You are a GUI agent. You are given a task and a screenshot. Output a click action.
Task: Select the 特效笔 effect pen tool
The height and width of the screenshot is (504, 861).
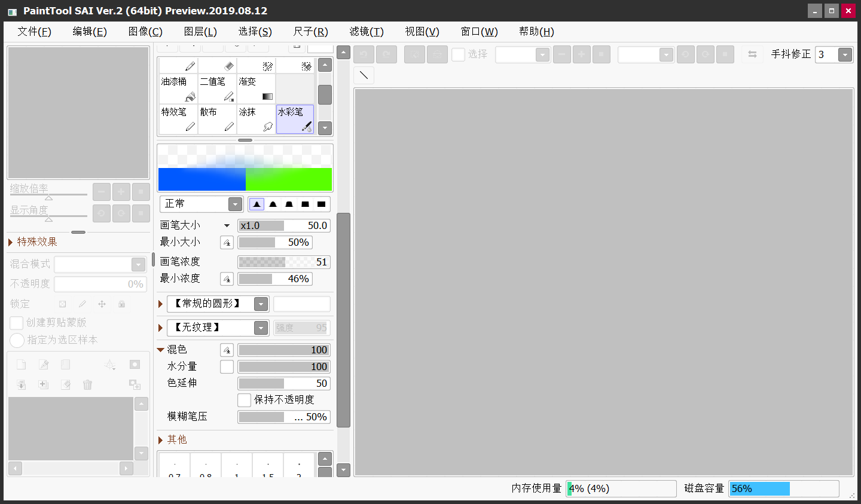click(x=178, y=119)
